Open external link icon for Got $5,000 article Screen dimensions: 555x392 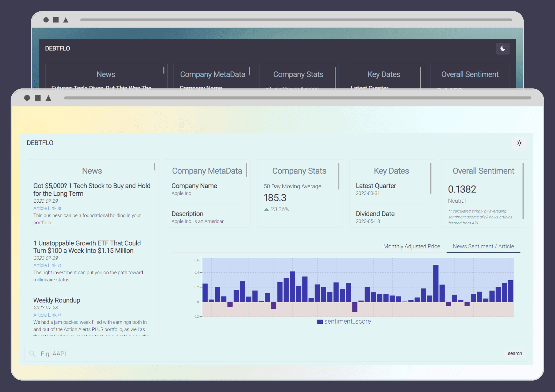pyautogui.click(x=60, y=208)
